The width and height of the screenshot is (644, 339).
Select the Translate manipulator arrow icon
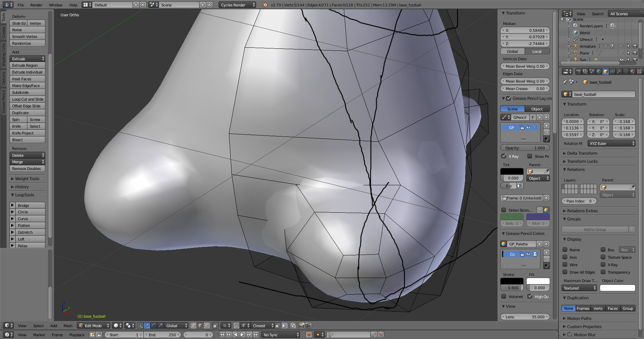[147, 325]
